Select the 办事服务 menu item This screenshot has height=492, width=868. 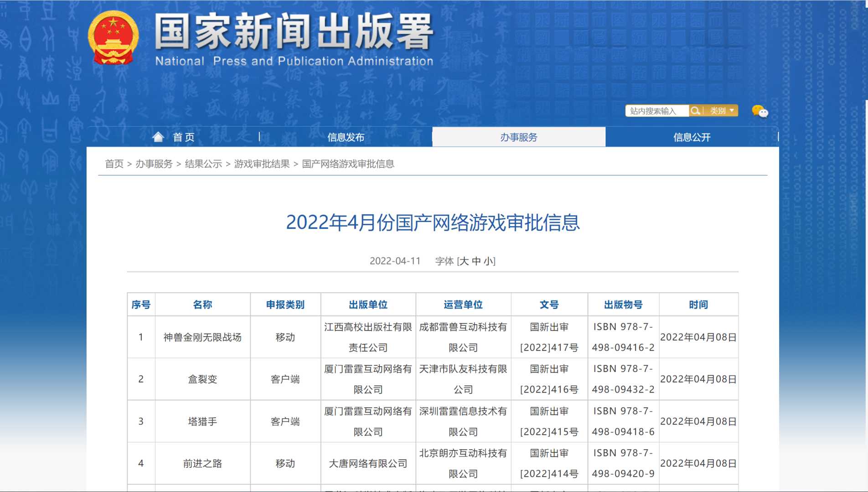[518, 137]
